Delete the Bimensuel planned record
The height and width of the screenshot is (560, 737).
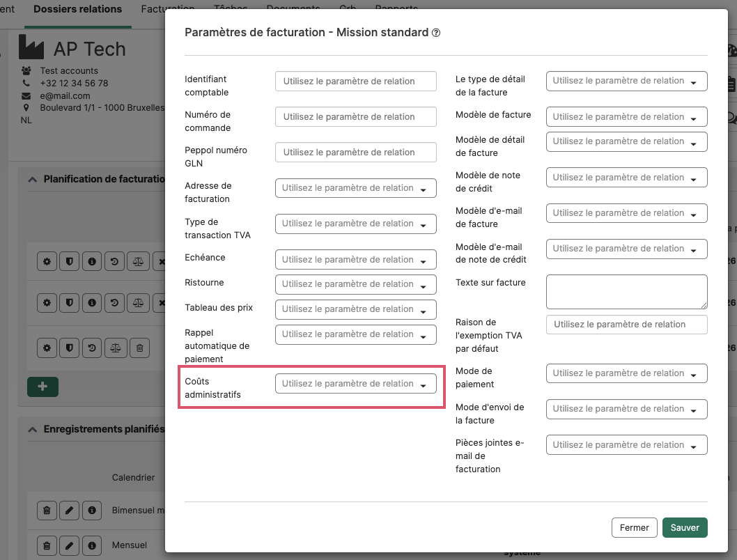point(47,511)
